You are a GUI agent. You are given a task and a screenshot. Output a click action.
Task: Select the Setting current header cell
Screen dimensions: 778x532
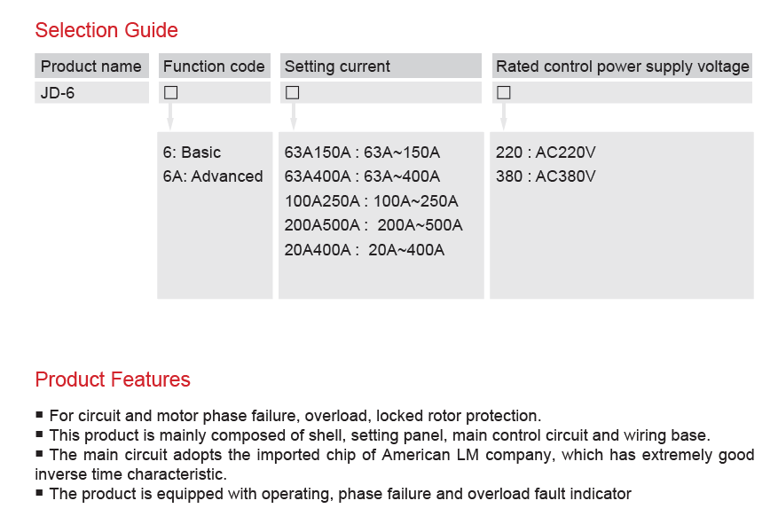click(x=337, y=66)
